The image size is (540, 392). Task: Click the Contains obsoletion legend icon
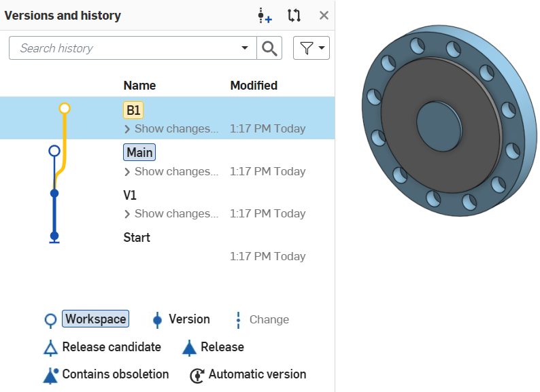pos(50,375)
